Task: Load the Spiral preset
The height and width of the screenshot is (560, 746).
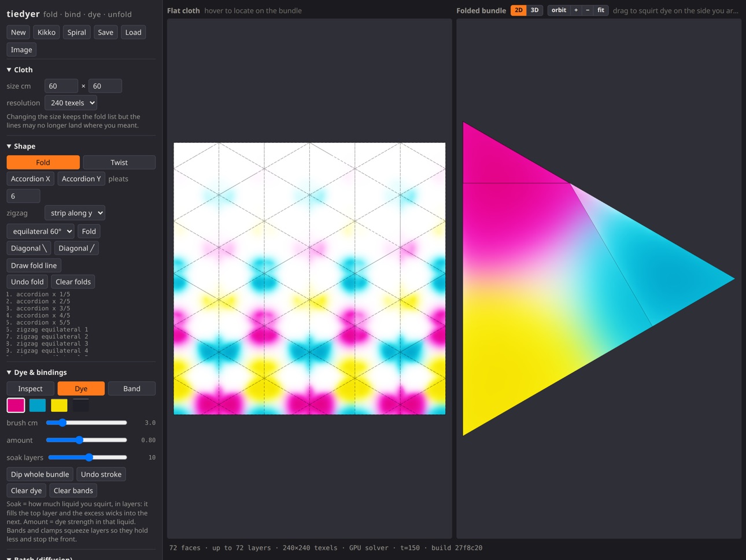Action: pos(77,32)
